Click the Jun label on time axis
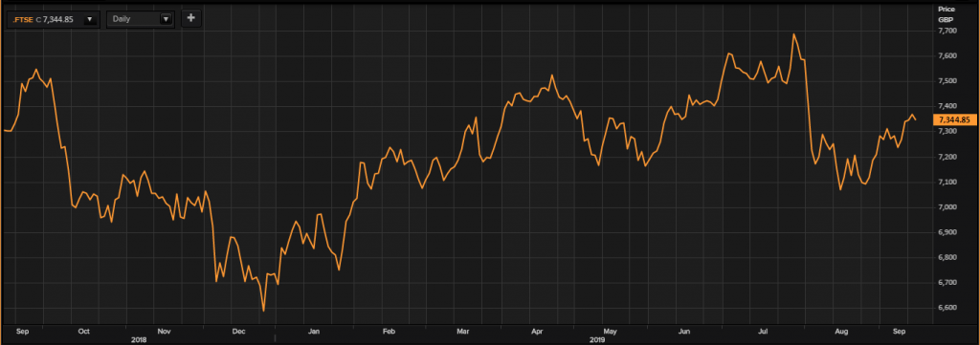 click(x=684, y=331)
